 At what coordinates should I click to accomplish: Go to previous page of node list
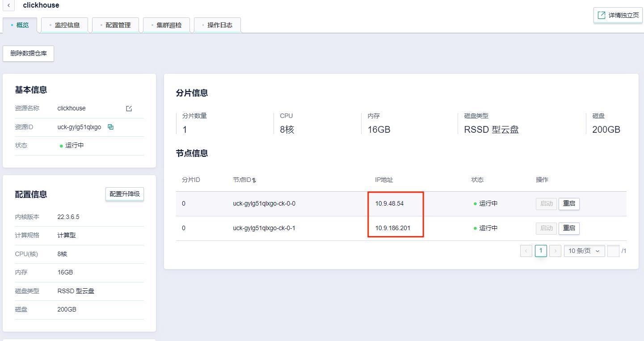526,251
